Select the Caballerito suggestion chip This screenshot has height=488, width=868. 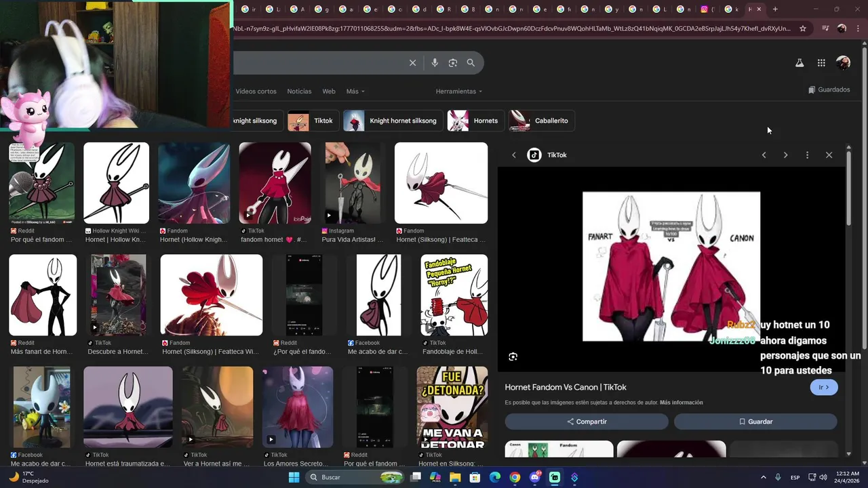tap(541, 121)
